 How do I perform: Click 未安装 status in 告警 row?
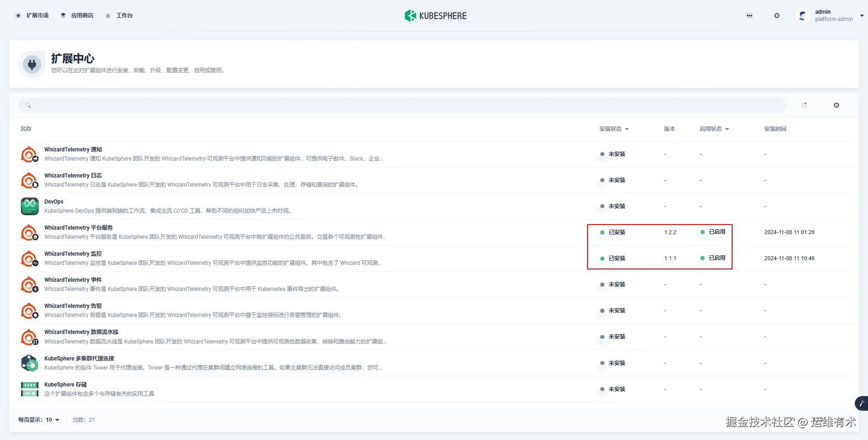pyautogui.click(x=613, y=311)
